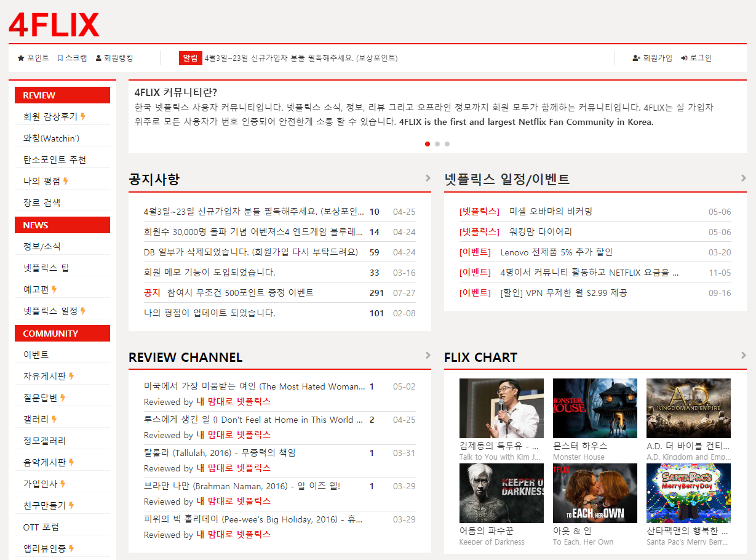756x560 pixels.
Task: Open 질문답변 menu item
Action: pyautogui.click(x=44, y=398)
